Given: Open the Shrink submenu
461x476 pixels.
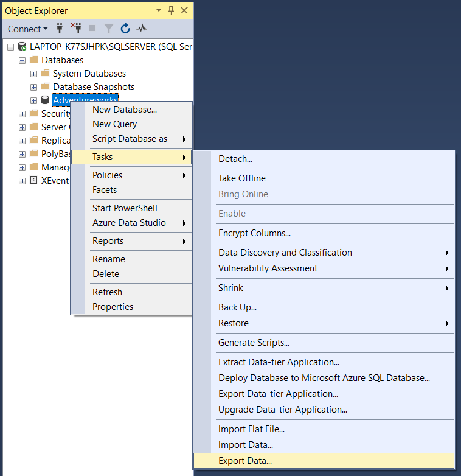Looking at the screenshot, I should pyautogui.click(x=324, y=287).
